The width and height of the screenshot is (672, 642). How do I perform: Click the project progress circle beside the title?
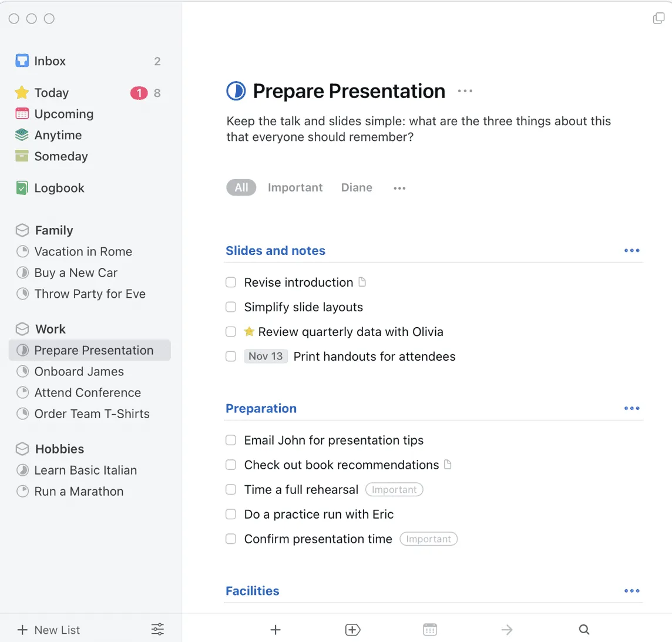236,91
